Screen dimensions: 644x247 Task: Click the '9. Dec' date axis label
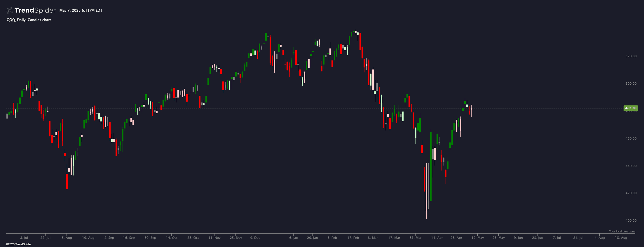coord(255,238)
